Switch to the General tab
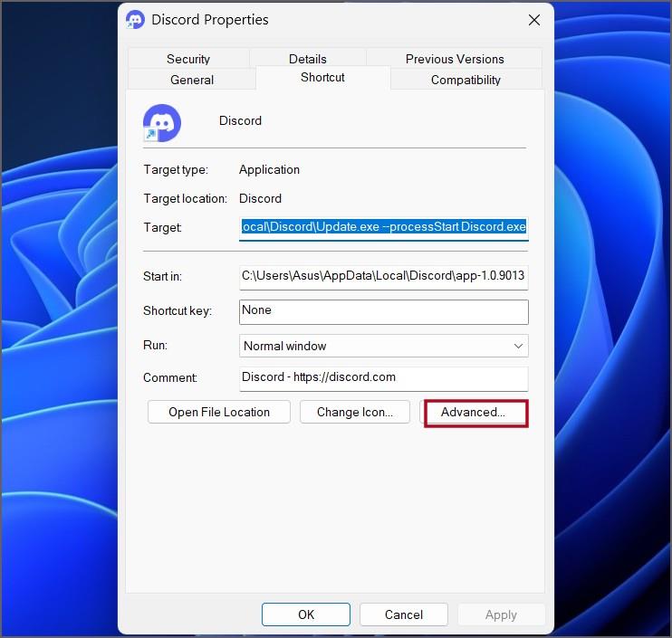The width and height of the screenshot is (672, 638). [x=192, y=80]
